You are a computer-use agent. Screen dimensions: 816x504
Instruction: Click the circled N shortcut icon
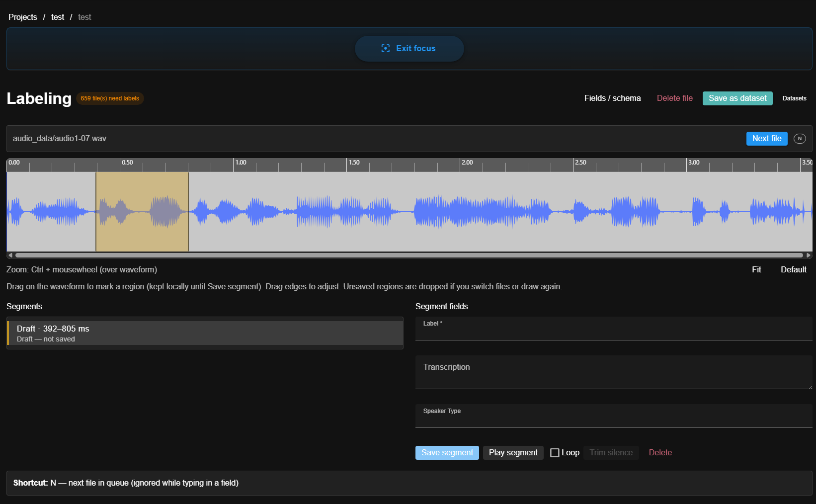[800, 139]
